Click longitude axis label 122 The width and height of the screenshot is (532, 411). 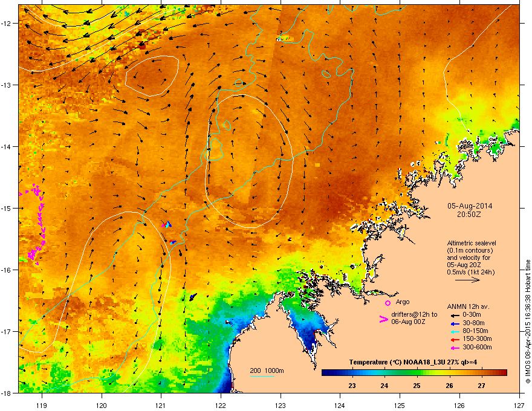click(220, 406)
